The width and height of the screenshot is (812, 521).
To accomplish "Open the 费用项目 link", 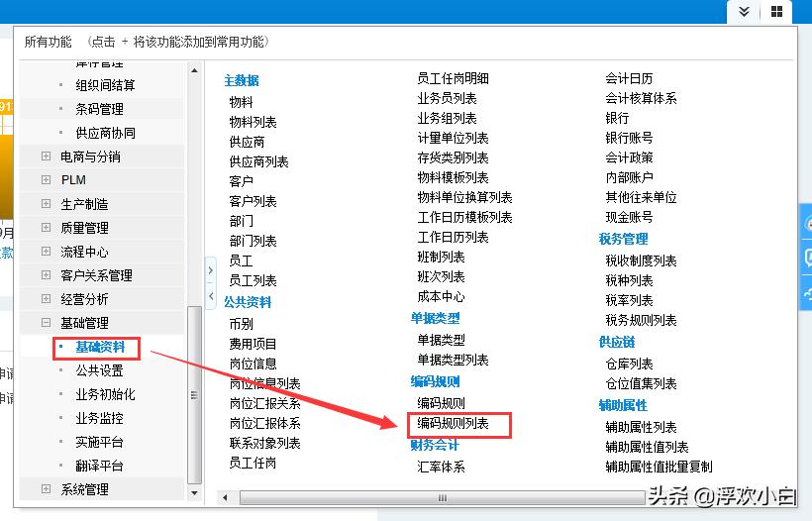I will pos(254,344).
